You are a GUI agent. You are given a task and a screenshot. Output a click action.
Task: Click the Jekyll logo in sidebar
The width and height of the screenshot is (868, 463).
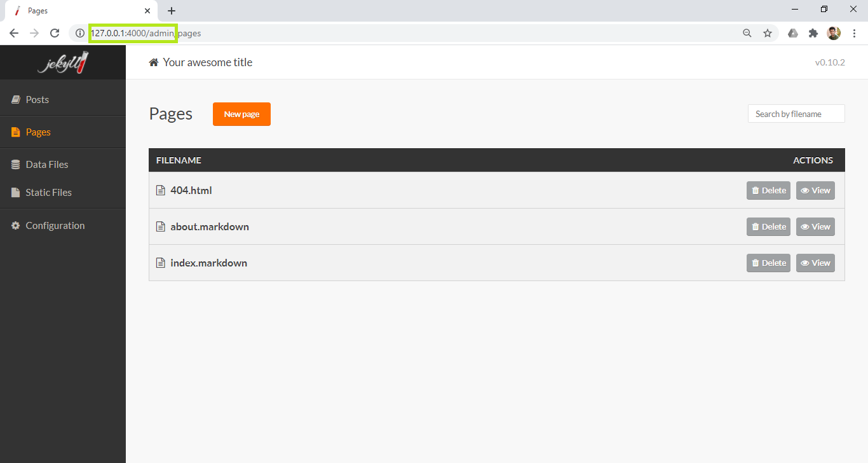(x=63, y=62)
